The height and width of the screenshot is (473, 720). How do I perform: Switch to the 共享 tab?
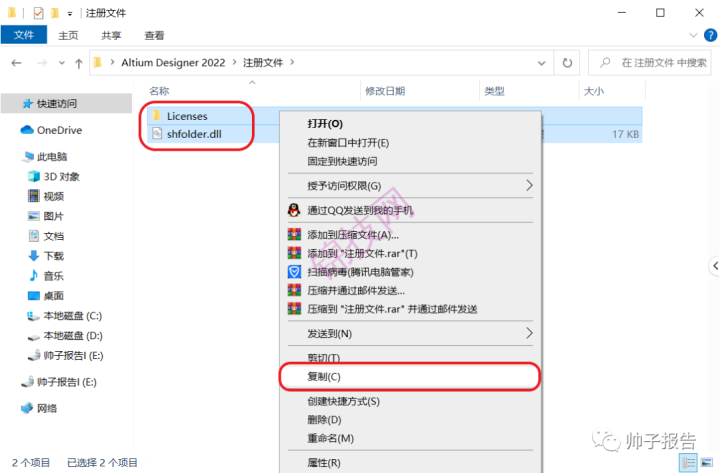tap(111, 35)
